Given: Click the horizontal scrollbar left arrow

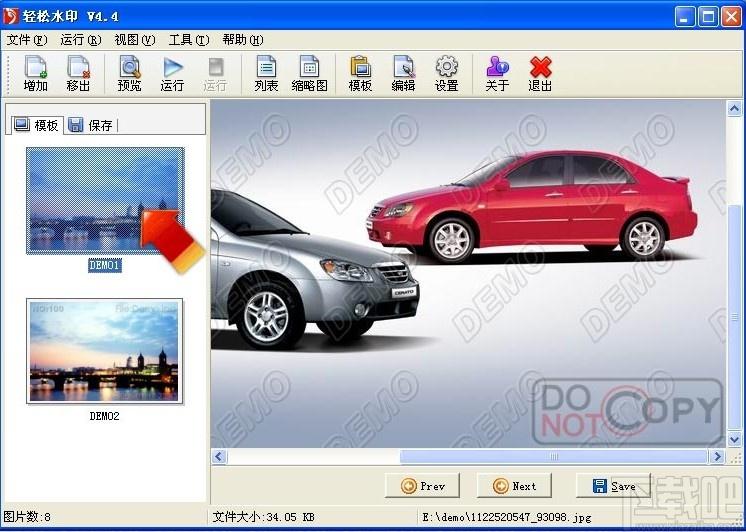Looking at the screenshot, I should (219, 457).
